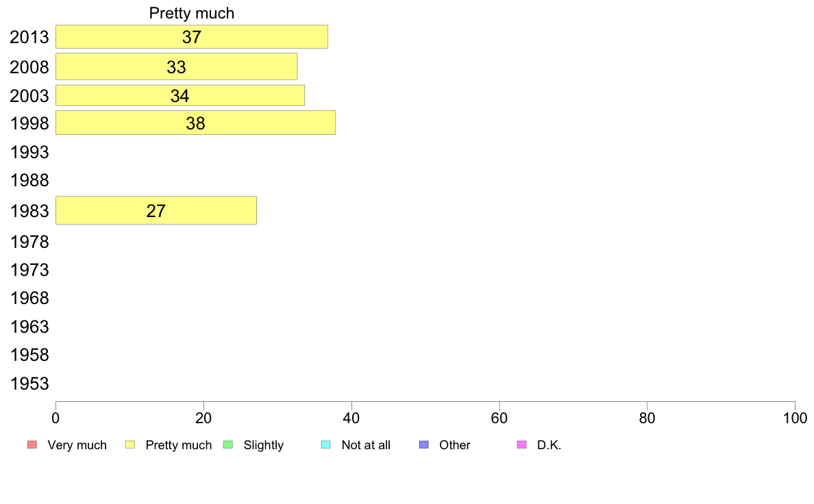Image resolution: width=814 pixels, height=504 pixels.
Task: Click the 1968 year label
Action: click(x=29, y=298)
